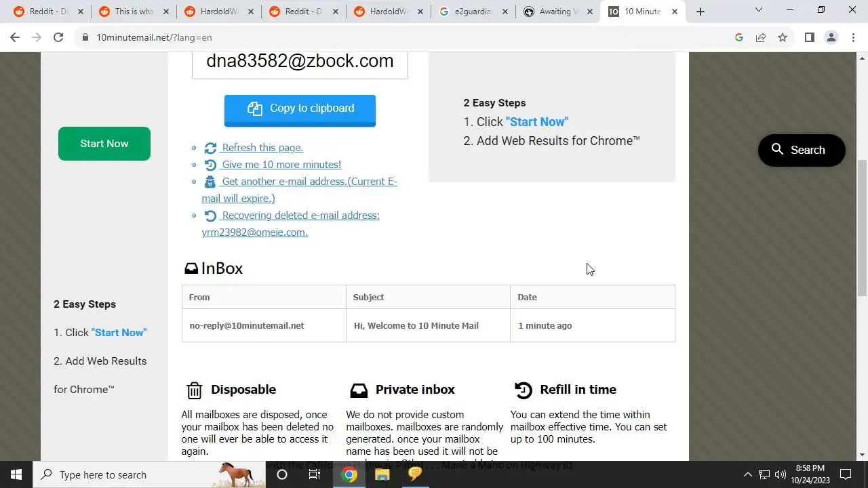Close the 10 Minute Mail tab

[675, 12]
